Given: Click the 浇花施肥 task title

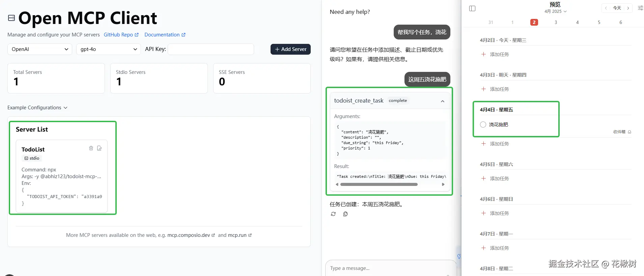Looking at the screenshot, I should (499, 125).
